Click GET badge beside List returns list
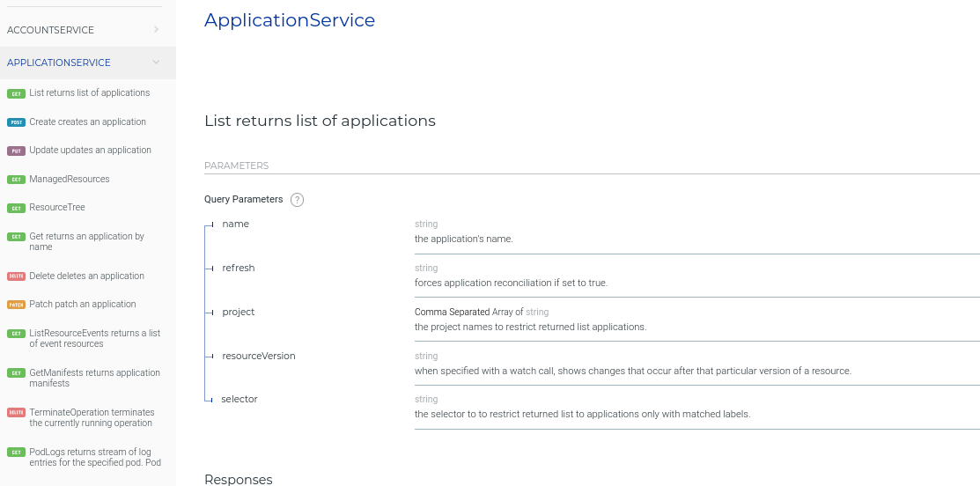The width and height of the screenshot is (980, 486). coord(16,93)
